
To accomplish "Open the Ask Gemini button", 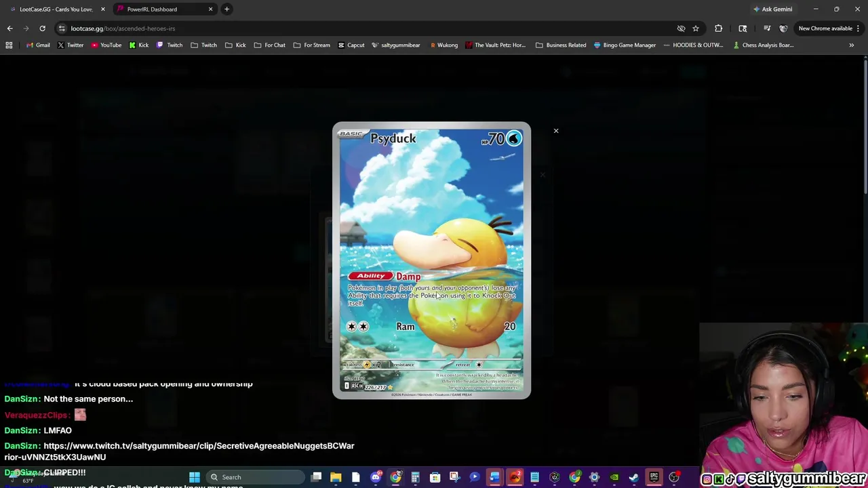I will (772, 9).
